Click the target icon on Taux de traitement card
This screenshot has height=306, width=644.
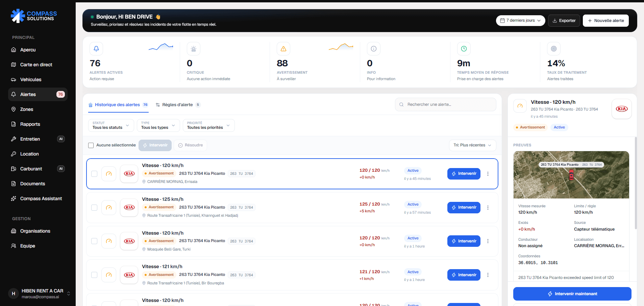click(x=554, y=49)
